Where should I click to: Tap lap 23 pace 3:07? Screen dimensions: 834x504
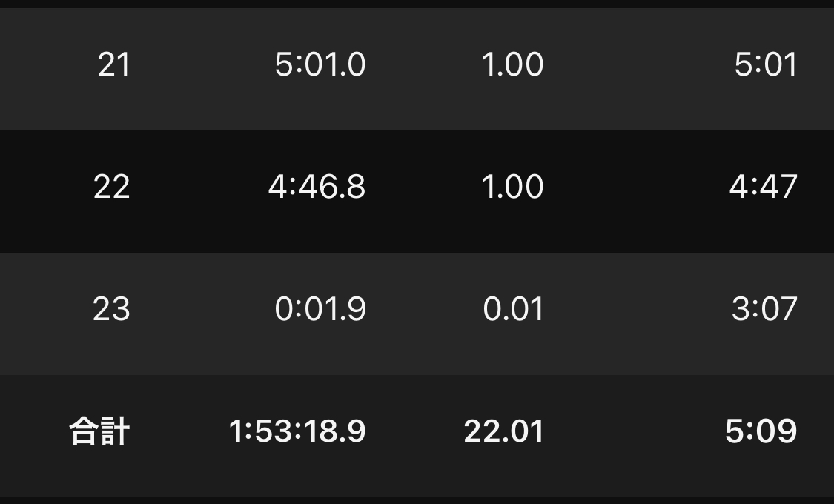tap(765, 309)
